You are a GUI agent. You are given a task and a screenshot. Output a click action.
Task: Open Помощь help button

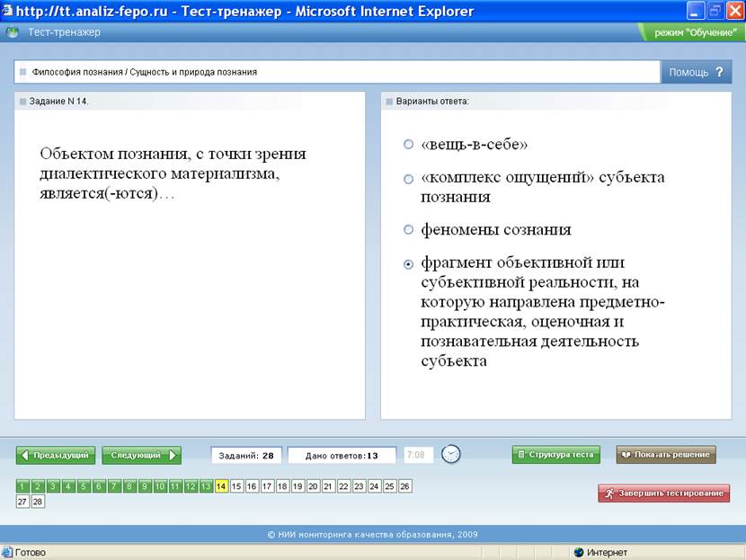click(696, 72)
